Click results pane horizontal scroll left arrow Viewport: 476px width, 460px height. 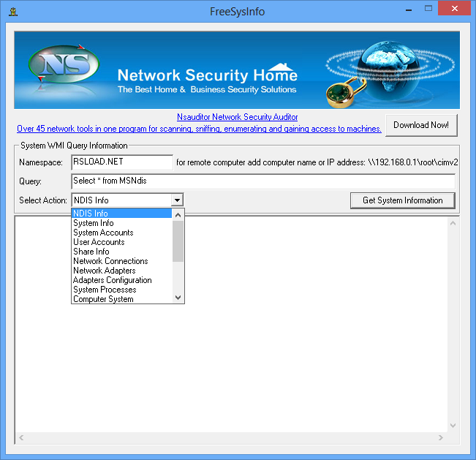tap(21, 437)
